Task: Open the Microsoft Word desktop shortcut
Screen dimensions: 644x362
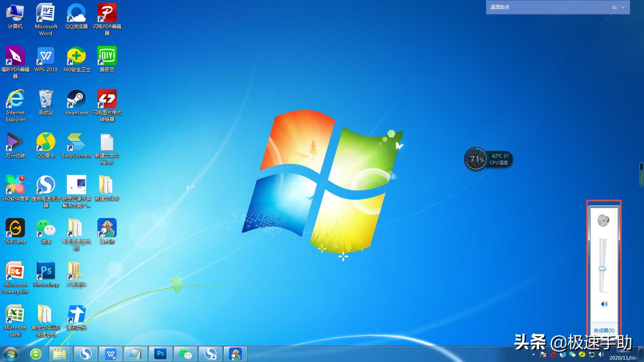Action: pos(46,19)
